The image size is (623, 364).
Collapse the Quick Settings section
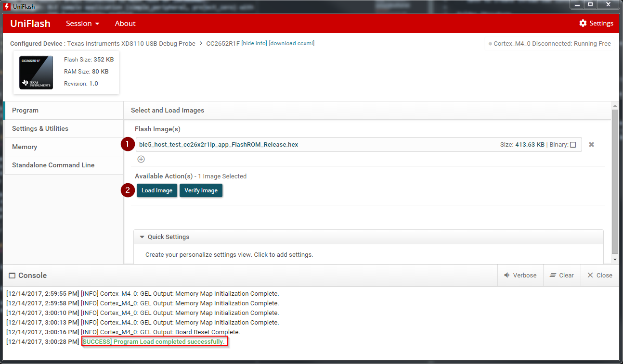(142, 237)
